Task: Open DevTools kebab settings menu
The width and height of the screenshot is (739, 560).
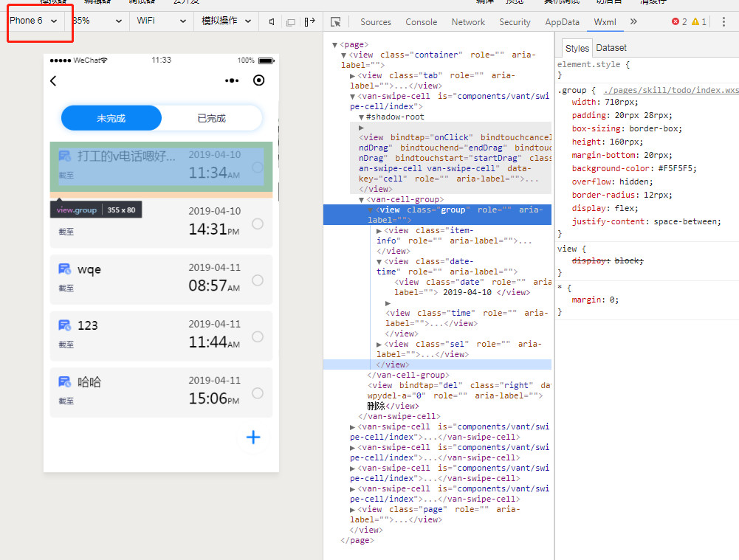Action: pyautogui.click(x=723, y=22)
